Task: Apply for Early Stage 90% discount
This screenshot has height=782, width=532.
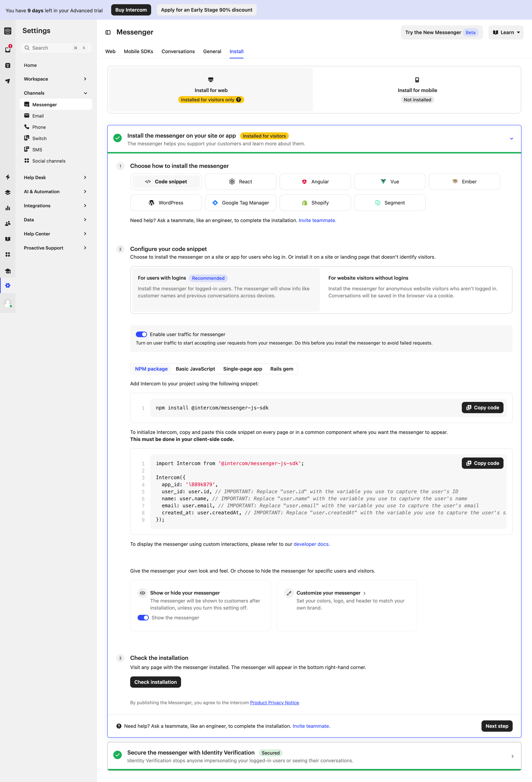Action: point(206,10)
